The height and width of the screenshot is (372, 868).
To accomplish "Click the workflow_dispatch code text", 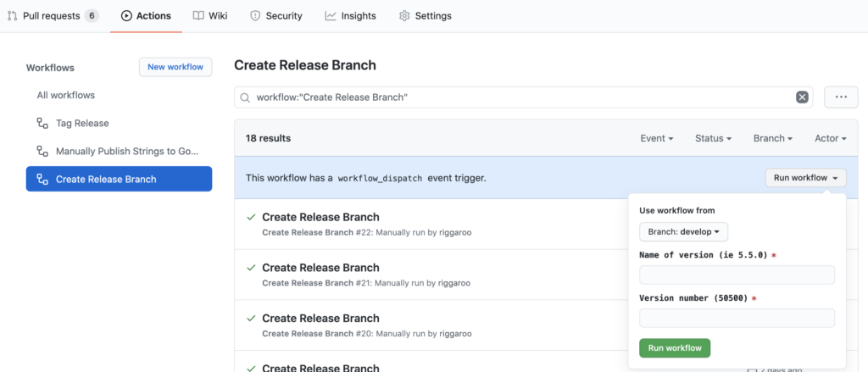I will [x=380, y=178].
